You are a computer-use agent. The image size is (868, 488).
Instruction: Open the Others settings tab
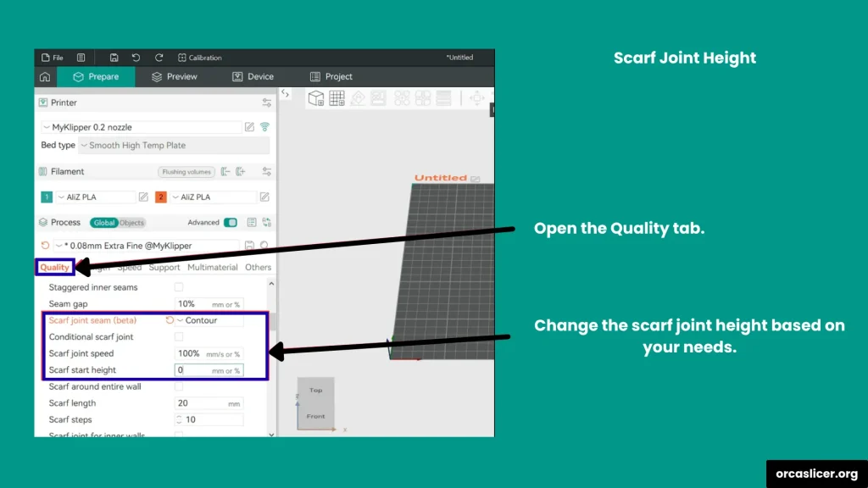(258, 268)
